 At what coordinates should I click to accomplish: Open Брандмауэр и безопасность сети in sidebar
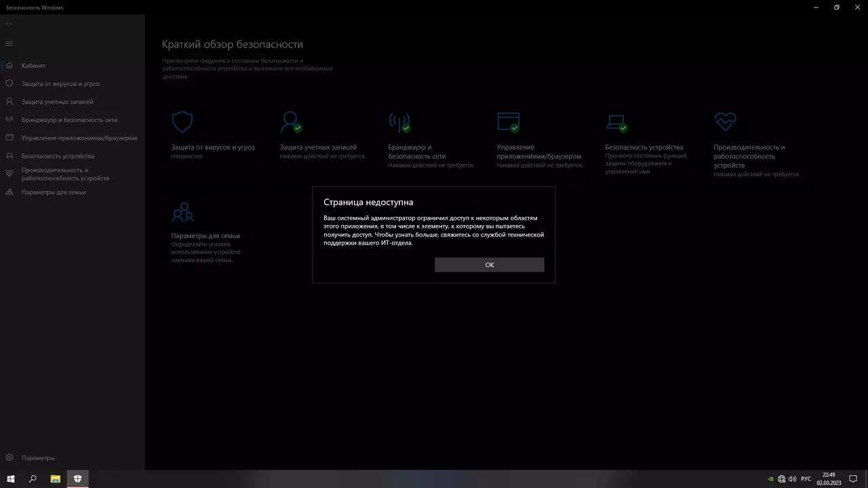[x=69, y=120]
